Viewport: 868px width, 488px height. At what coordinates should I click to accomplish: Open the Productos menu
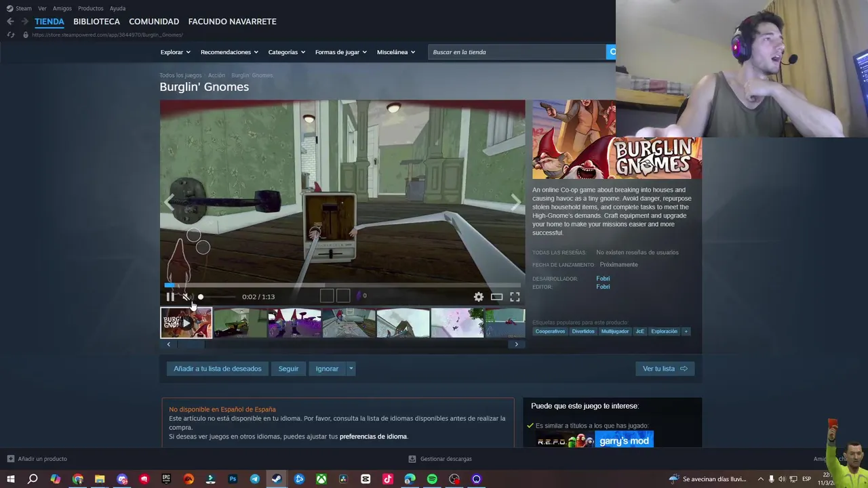tap(91, 8)
